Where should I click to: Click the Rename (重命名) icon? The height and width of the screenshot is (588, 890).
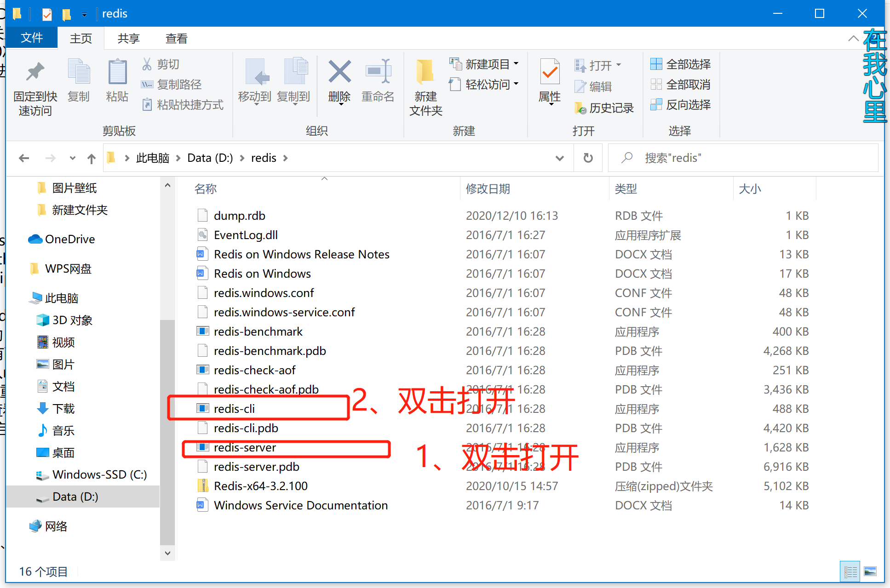coord(378,72)
